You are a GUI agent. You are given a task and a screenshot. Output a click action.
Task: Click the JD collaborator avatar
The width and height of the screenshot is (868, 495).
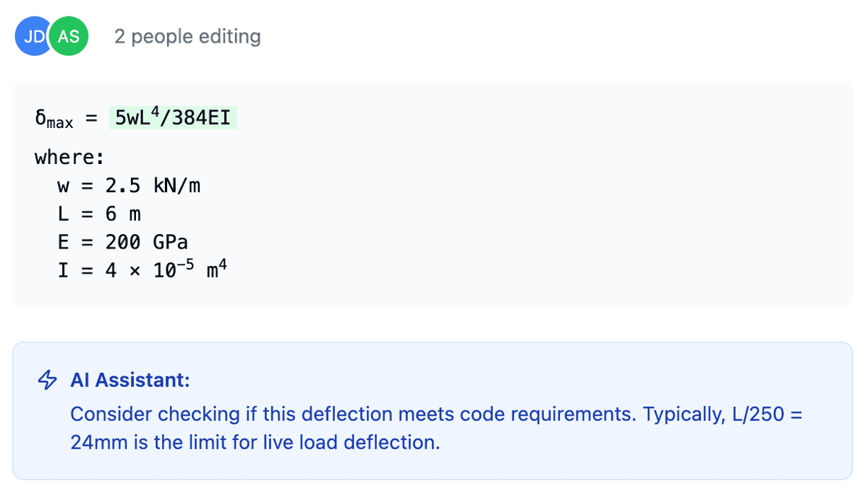(x=31, y=36)
